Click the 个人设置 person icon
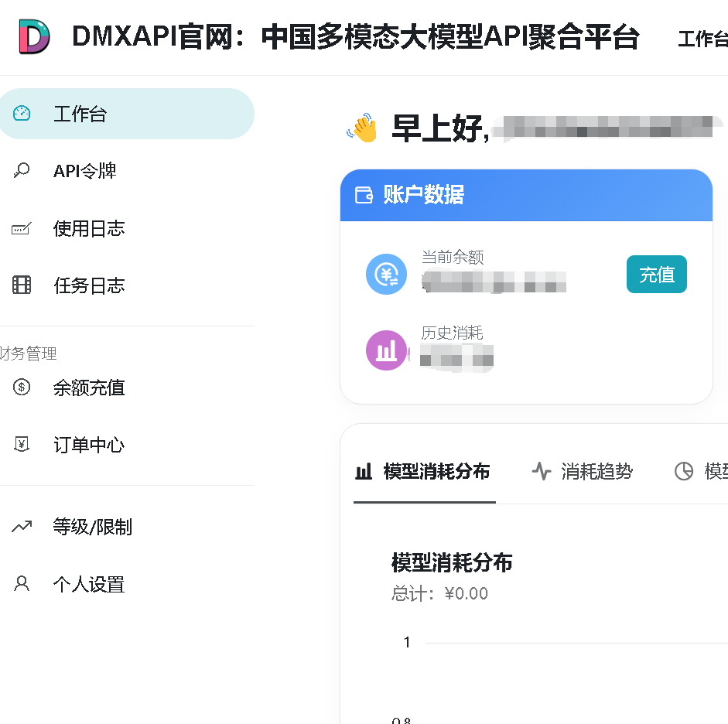 point(22,584)
